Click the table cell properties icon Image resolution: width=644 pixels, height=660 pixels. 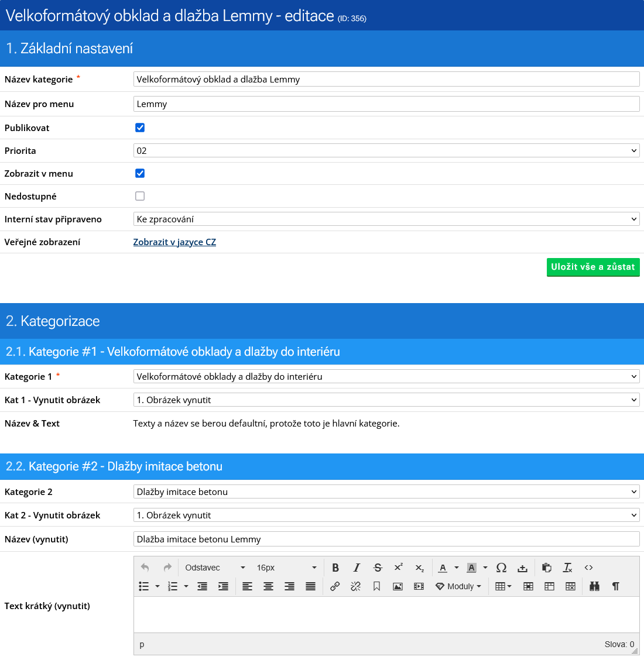pyautogui.click(x=528, y=586)
